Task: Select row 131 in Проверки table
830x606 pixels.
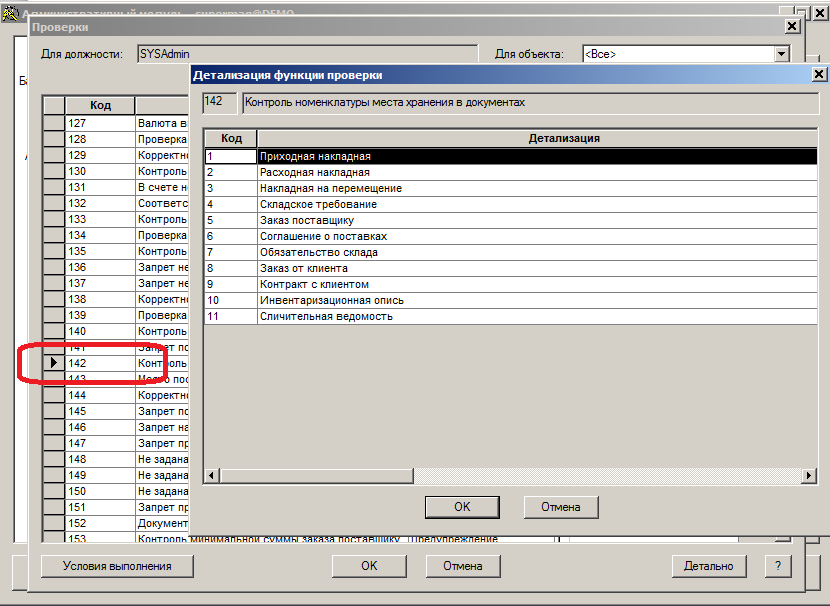Action: tap(115, 187)
